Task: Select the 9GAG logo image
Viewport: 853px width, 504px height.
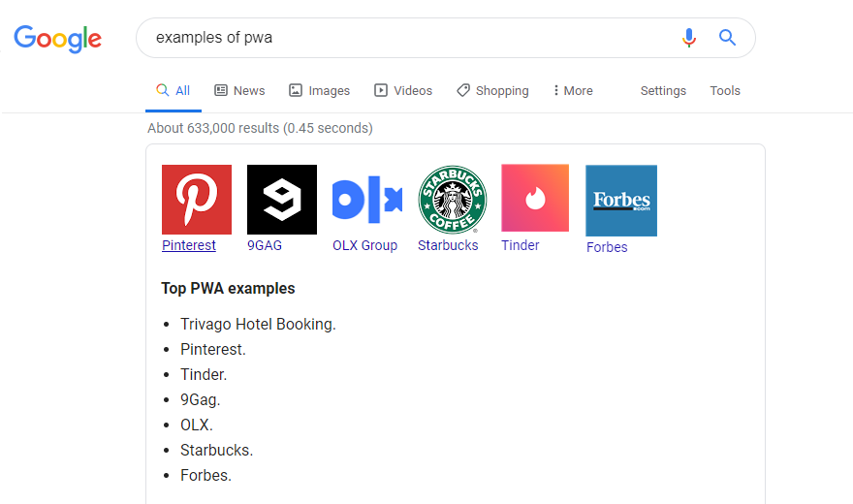Action: [282, 200]
